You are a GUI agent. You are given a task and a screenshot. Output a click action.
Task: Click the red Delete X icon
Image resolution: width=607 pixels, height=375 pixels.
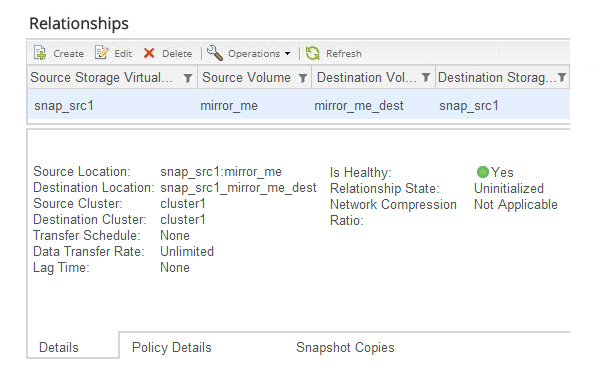coord(149,53)
